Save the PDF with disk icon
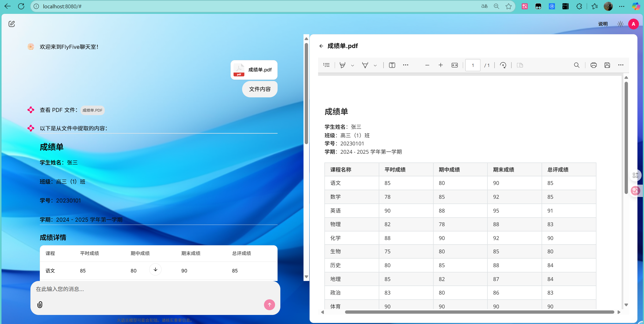The width and height of the screenshot is (644, 324). [x=607, y=65]
